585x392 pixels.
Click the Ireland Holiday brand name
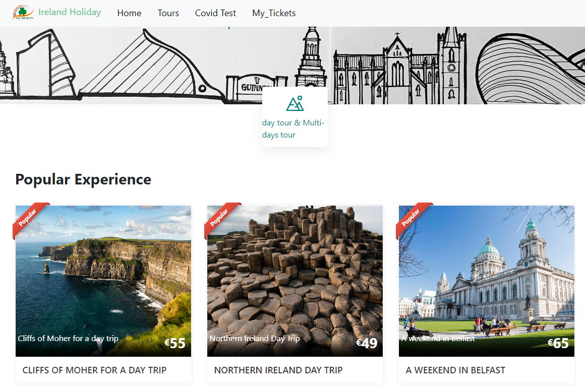pyautogui.click(x=70, y=12)
